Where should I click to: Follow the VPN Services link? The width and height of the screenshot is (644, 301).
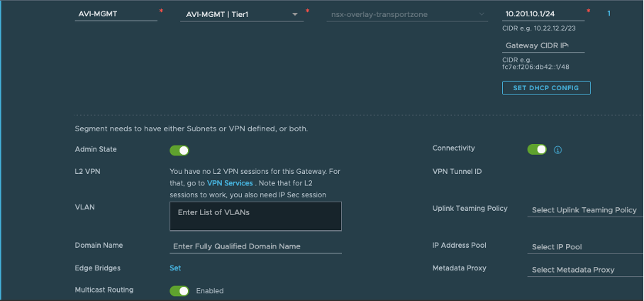coord(229,183)
